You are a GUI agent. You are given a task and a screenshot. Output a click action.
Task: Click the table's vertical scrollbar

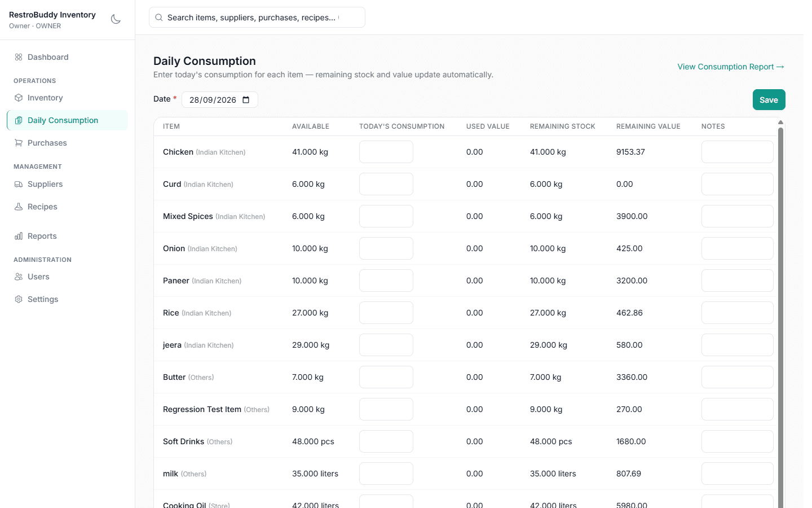click(x=780, y=316)
